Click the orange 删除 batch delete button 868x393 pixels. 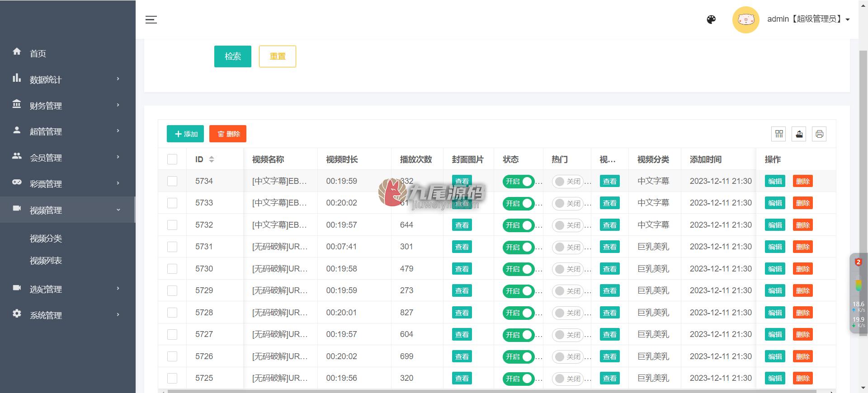[228, 134]
